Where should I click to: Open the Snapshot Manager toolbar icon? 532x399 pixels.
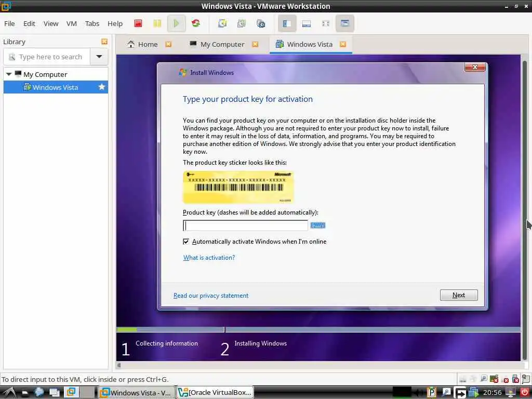click(261, 23)
